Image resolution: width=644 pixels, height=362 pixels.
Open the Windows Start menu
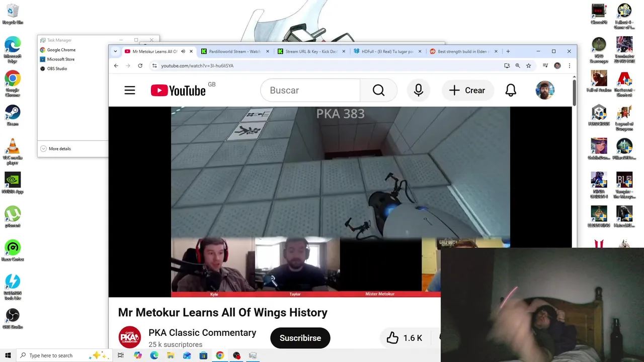(8, 355)
